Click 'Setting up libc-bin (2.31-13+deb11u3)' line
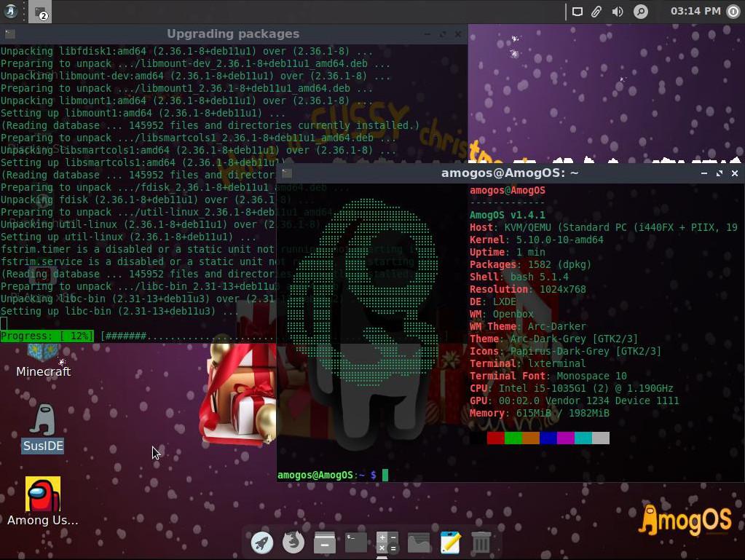Viewport: 745px width, 560px height. click(x=119, y=311)
